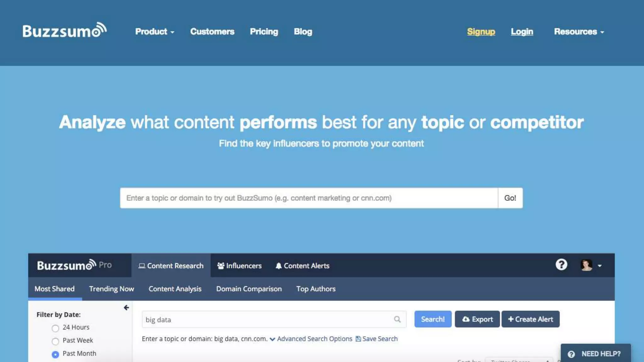Focus the topic or domain input field
This screenshot has height=362, width=644.
click(x=308, y=198)
